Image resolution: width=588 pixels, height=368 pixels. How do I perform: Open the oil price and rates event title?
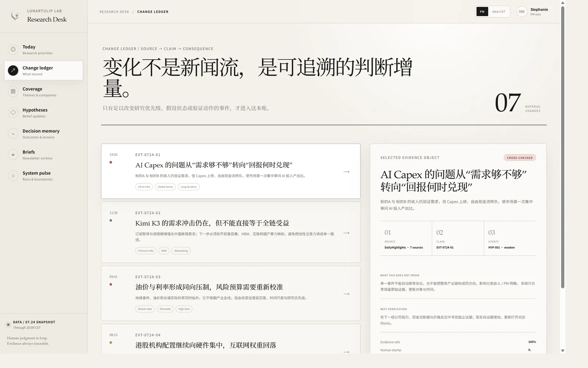click(209, 287)
